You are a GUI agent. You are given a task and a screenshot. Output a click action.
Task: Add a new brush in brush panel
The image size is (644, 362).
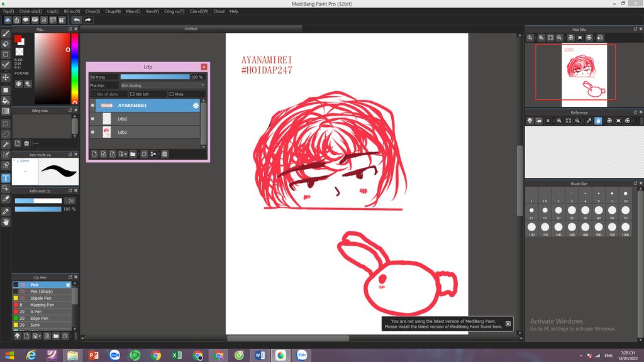pyautogui.click(x=26, y=336)
